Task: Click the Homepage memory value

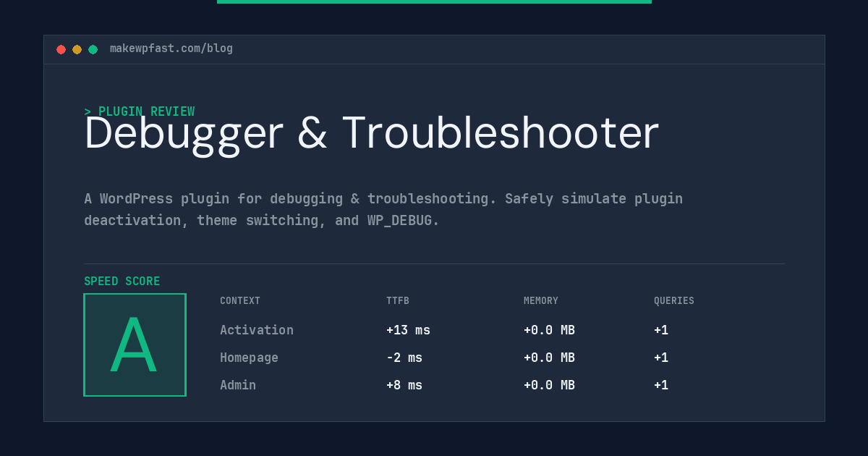Action: pos(549,358)
